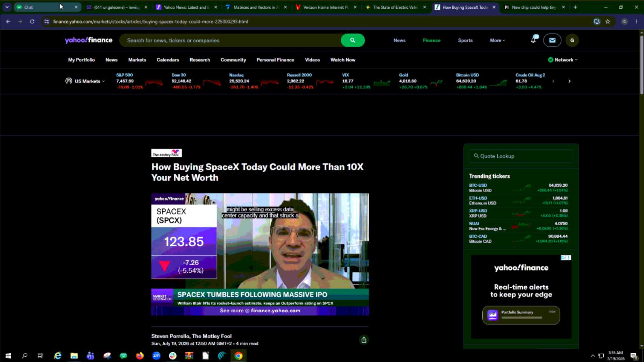Open the US Markets region dropdown
The width and height of the screenshot is (644, 362).
[x=85, y=81]
